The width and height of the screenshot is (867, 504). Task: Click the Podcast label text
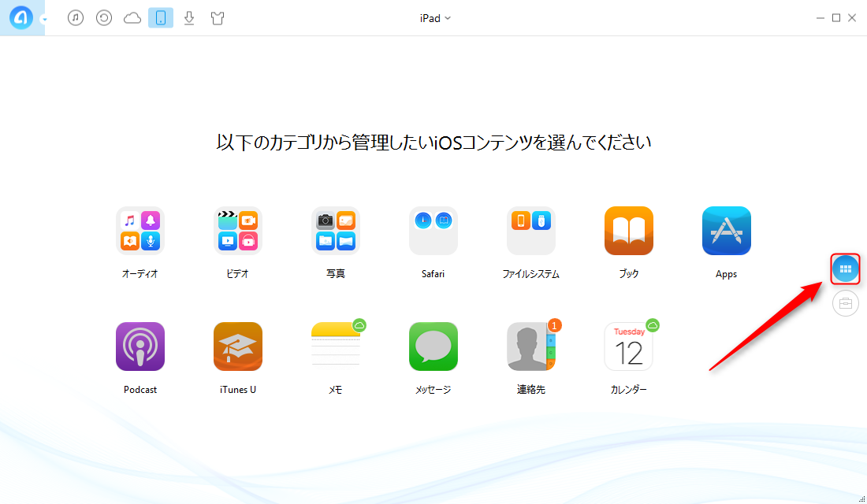click(140, 390)
